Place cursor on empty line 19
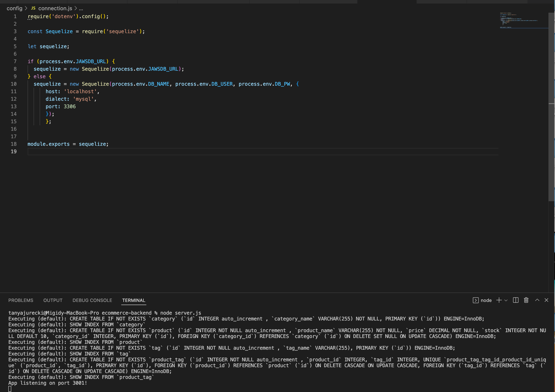Image resolution: width=555 pixels, height=392 pixels. (x=263, y=151)
